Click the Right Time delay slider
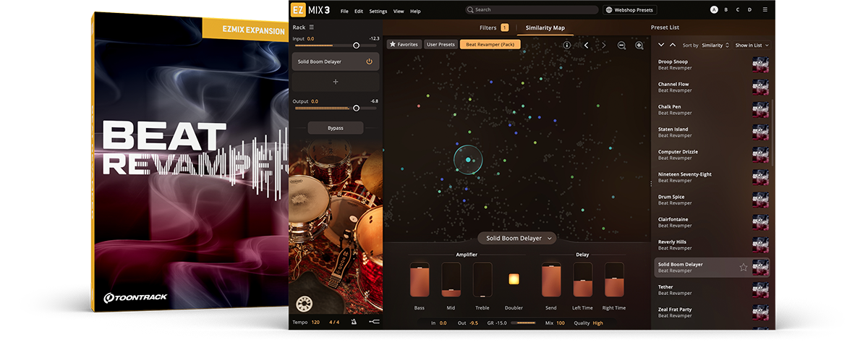Image resolution: width=868 pixels, height=353 pixels. (x=614, y=280)
